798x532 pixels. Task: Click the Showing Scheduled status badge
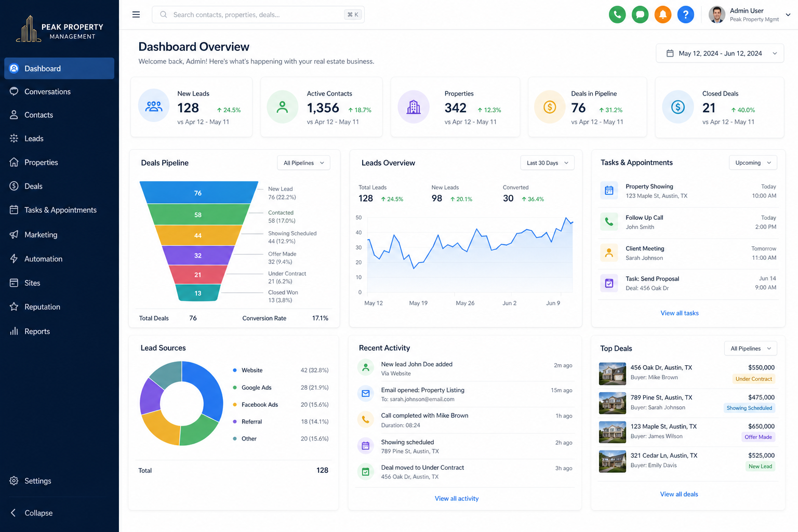point(749,408)
